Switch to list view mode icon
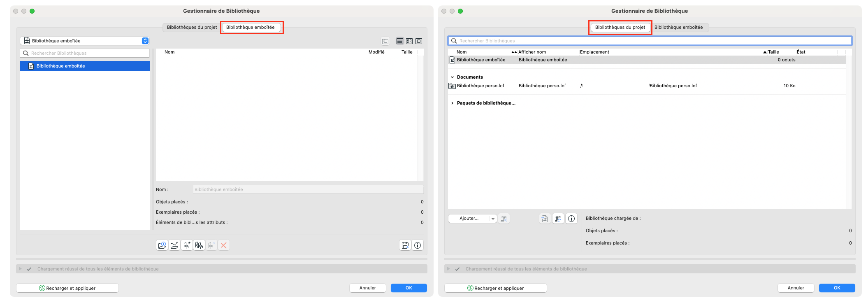The height and width of the screenshot is (303, 868). point(400,41)
